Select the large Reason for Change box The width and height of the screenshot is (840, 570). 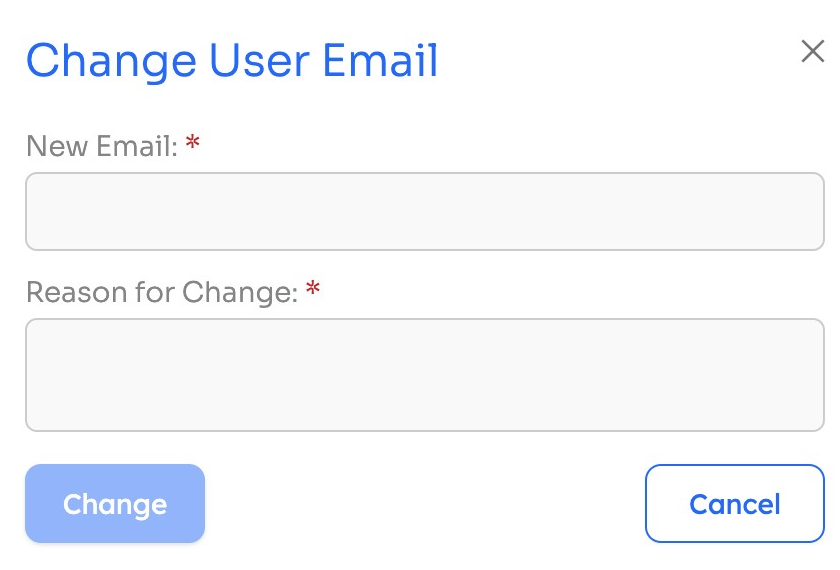tap(425, 374)
